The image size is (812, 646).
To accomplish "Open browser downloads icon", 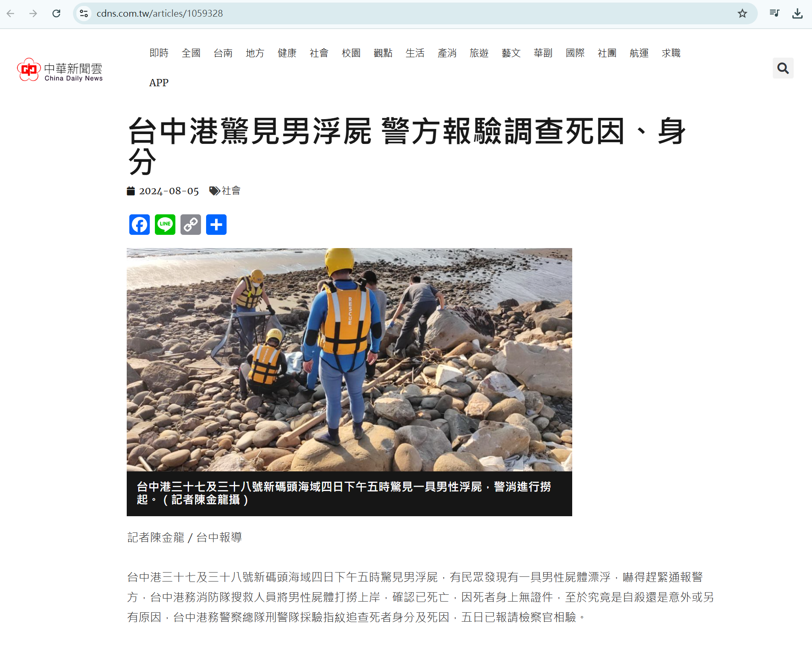I will click(x=797, y=13).
